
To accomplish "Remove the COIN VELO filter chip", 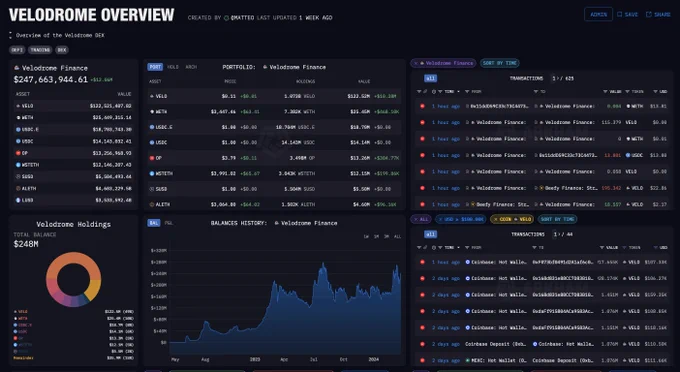I will coord(496,219).
